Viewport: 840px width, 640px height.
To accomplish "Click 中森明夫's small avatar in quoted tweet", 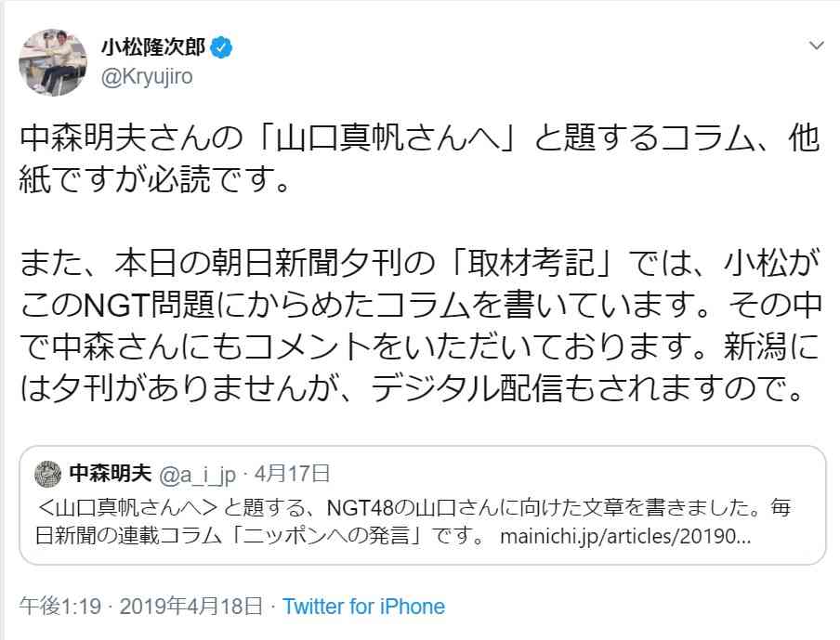I will click(48, 474).
